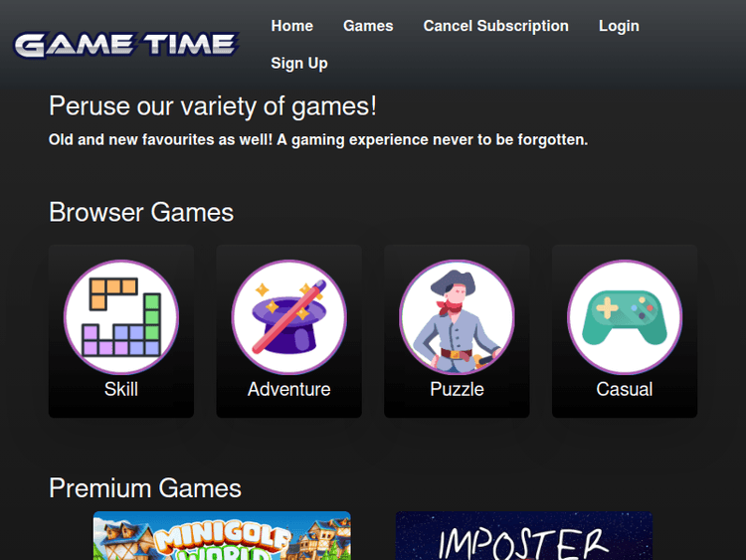Click the Casual card background area
746x560 pixels.
625,331
